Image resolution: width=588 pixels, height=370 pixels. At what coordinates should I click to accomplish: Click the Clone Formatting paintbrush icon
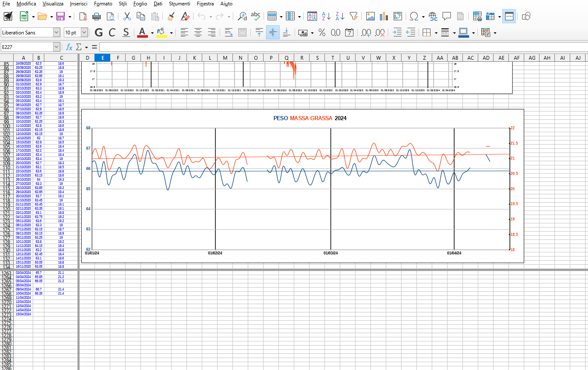pyautogui.click(x=171, y=17)
